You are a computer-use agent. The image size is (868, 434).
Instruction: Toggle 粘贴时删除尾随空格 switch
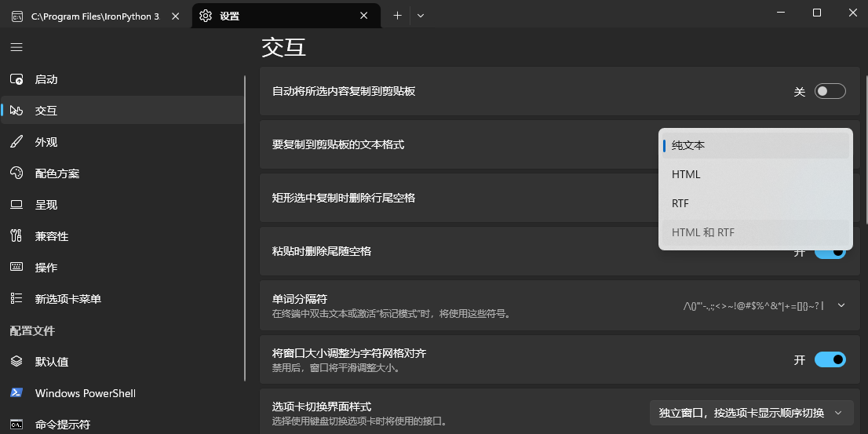click(x=830, y=252)
